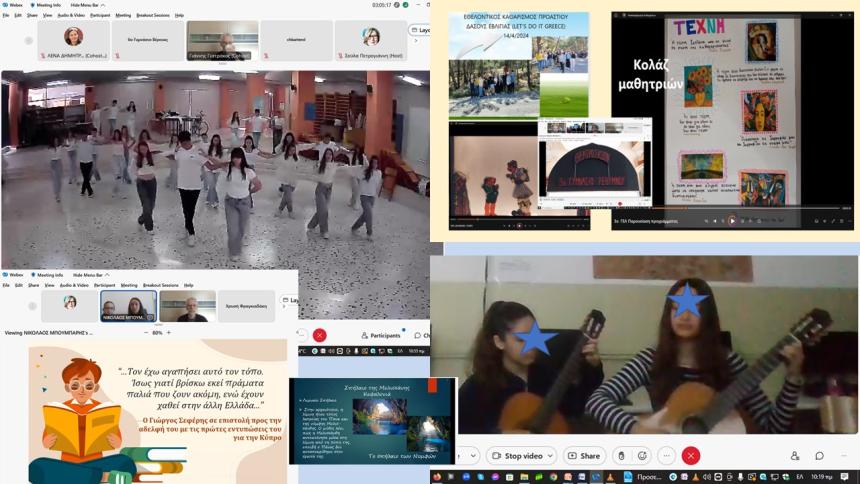Open Stop video options arrow
Image resolution: width=860 pixels, height=484 pixels.
click(550, 456)
